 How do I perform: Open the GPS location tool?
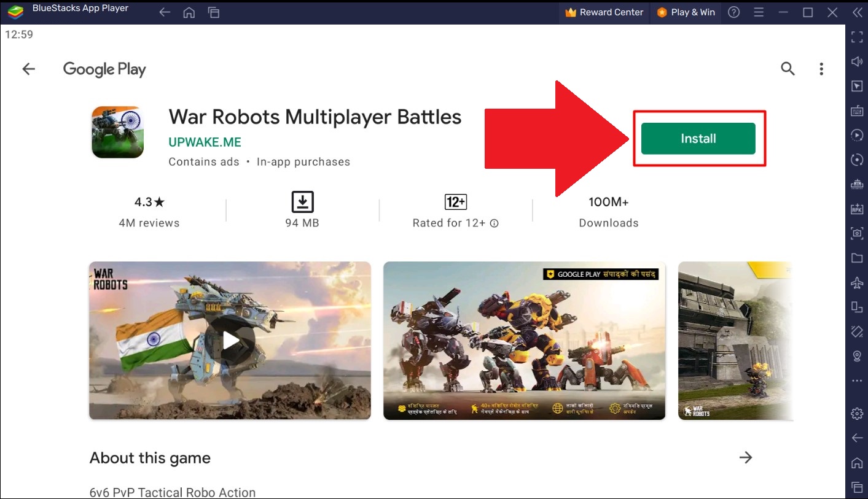[x=857, y=356]
